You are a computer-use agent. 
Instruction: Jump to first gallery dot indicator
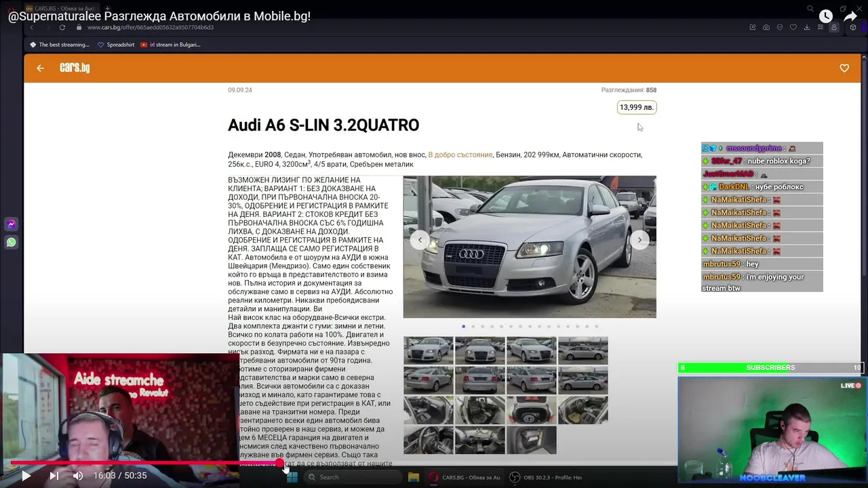tap(464, 327)
